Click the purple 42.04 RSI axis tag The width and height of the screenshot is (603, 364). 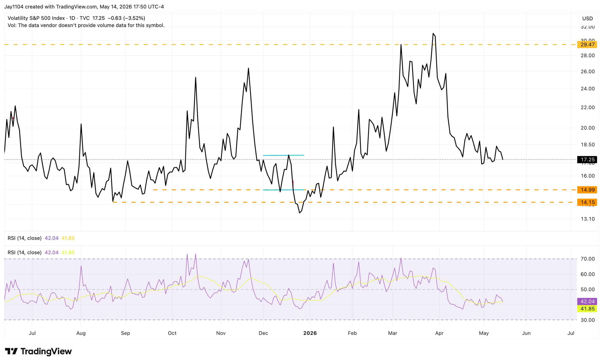[587, 301]
